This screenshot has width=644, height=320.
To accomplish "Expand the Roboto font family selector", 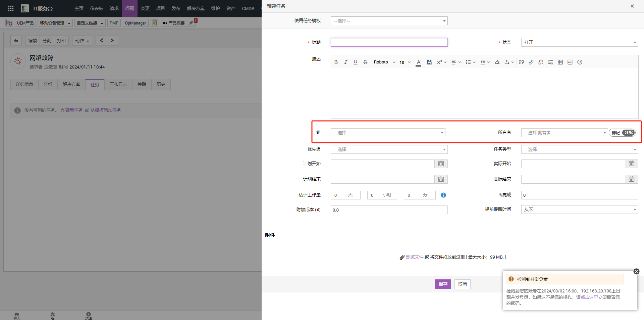I will pyautogui.click(x=384, y=62).
